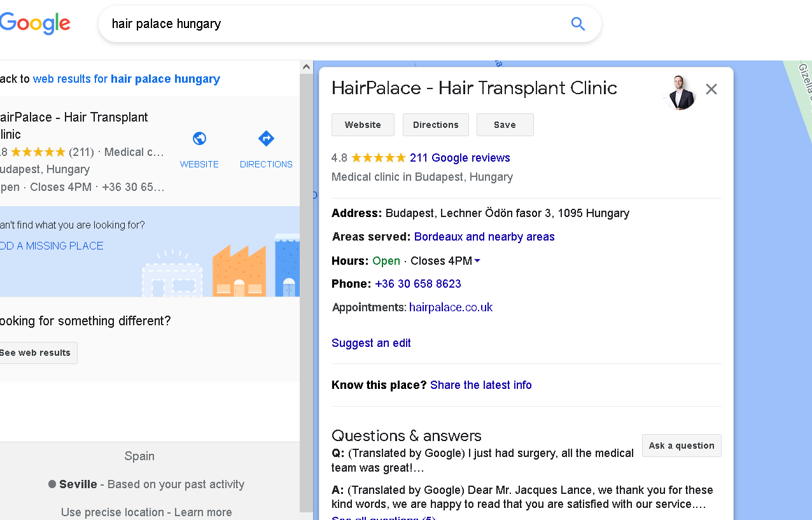Click the 'Looking for something different?' text
The height and width of the screenshot is (520, 812).
[x=85, y=321]
